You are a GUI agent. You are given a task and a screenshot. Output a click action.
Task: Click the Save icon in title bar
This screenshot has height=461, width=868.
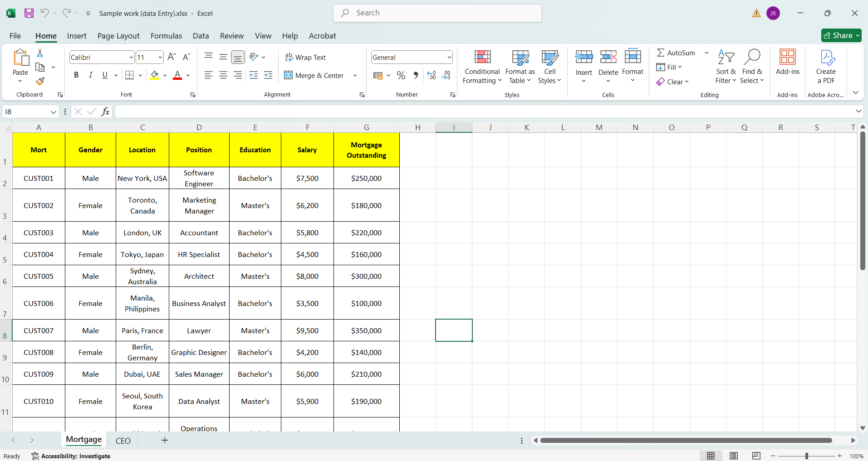pyautogui.click(x=29, y=13)
